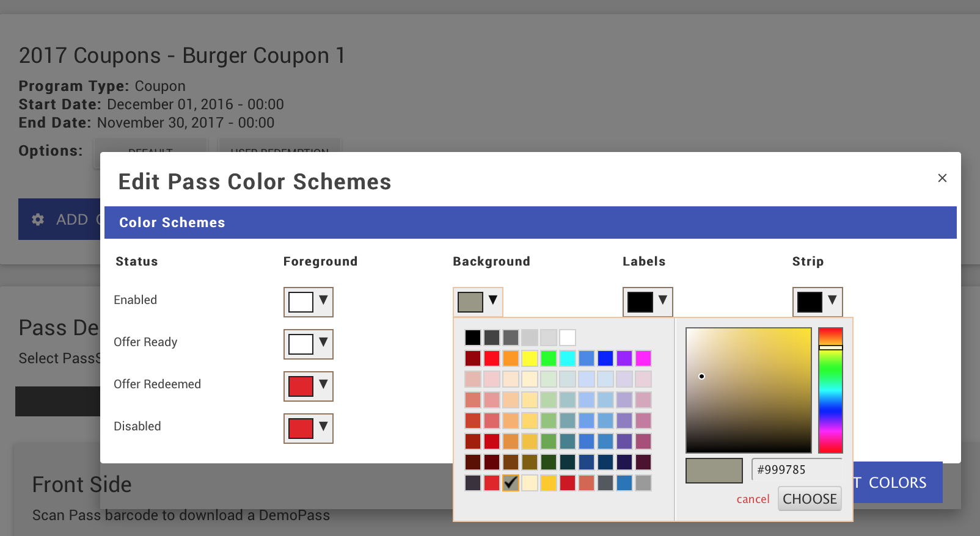Open the Offer Ready foreground color dropdown
Image resolution: width=980 pixels, height=536 pixels.
[x=308, y=344]
